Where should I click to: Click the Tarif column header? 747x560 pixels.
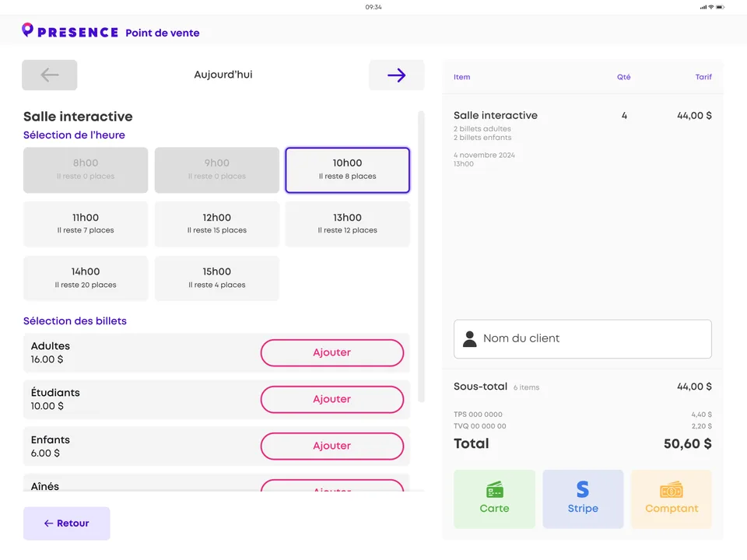[703, 77]
